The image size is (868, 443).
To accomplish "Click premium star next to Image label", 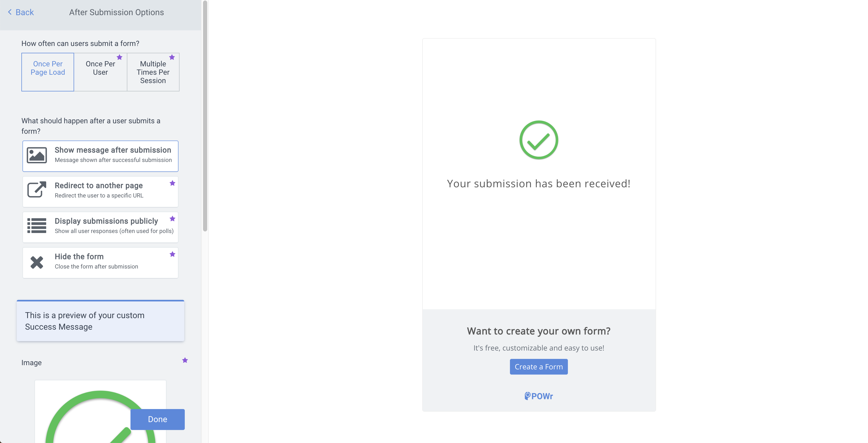I will (x=185, y=360).
